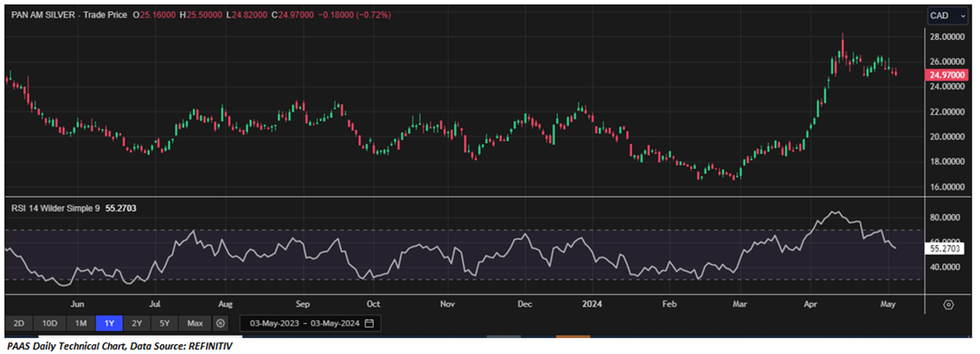
Task: Select the 1Y time range
Action: 110,323
